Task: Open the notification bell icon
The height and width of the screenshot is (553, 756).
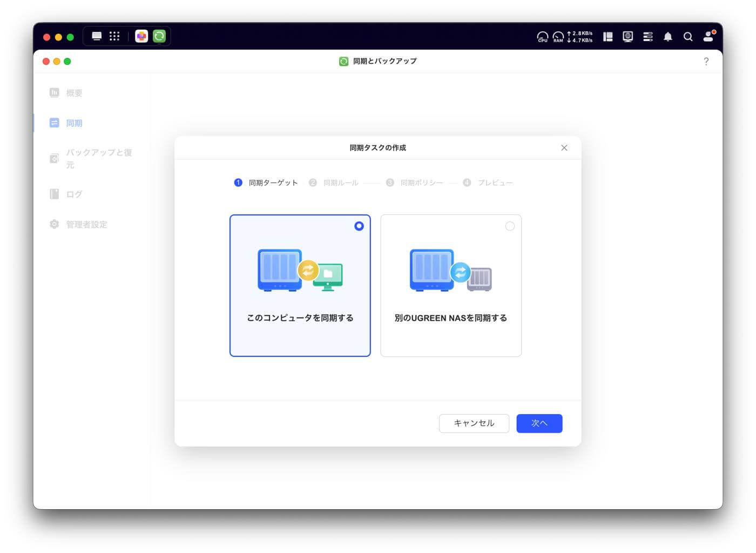Action: [x=668, y=37]
